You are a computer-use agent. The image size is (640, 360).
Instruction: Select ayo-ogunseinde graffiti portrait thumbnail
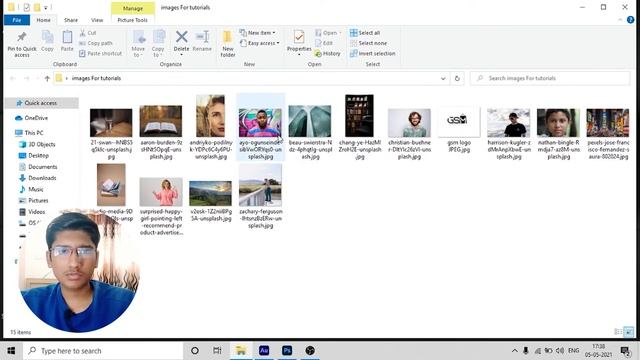260,122
